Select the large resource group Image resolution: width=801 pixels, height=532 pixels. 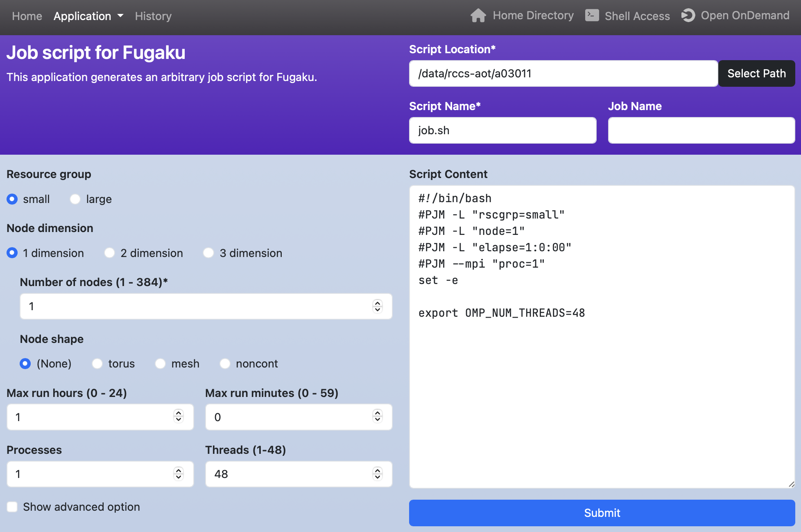[75, 199]
